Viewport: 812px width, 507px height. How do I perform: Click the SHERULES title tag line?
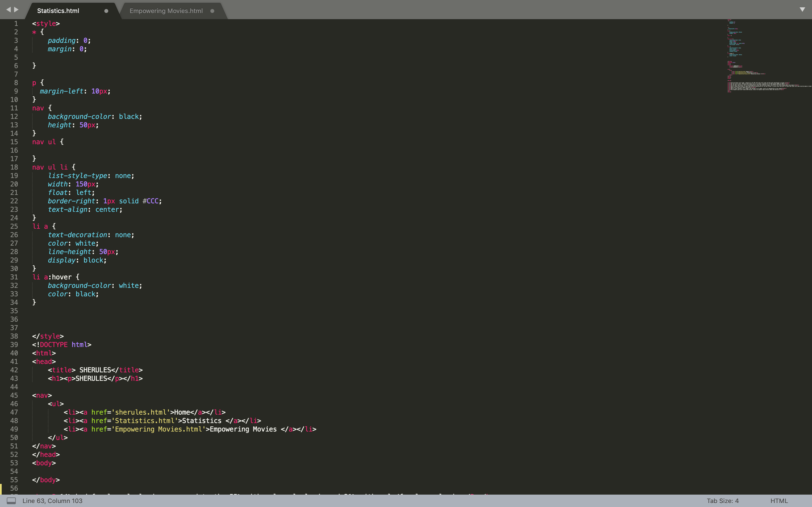[x=95, y=370]
